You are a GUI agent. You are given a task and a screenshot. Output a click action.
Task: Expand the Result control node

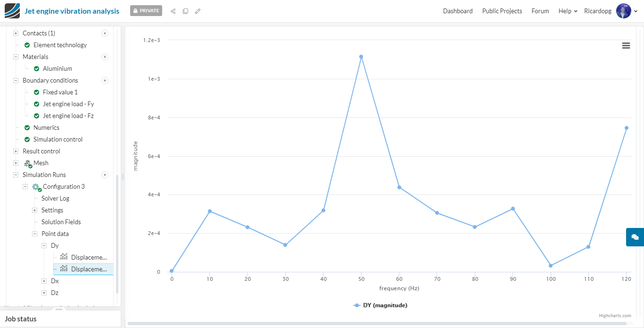pyautogui.click(x=16, y=151)
